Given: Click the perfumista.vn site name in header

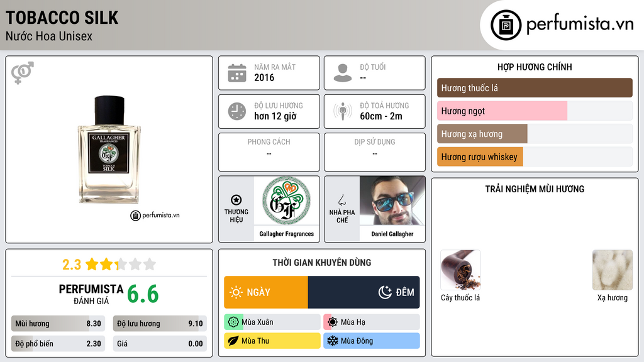Looking at the screenshot, I should pos(580,23).
